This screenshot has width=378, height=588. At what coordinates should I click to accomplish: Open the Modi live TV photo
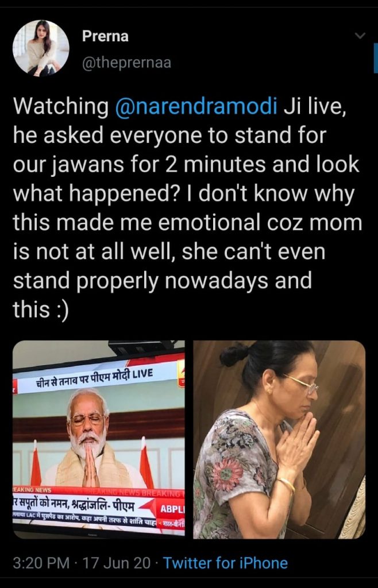tap(99, 439)
